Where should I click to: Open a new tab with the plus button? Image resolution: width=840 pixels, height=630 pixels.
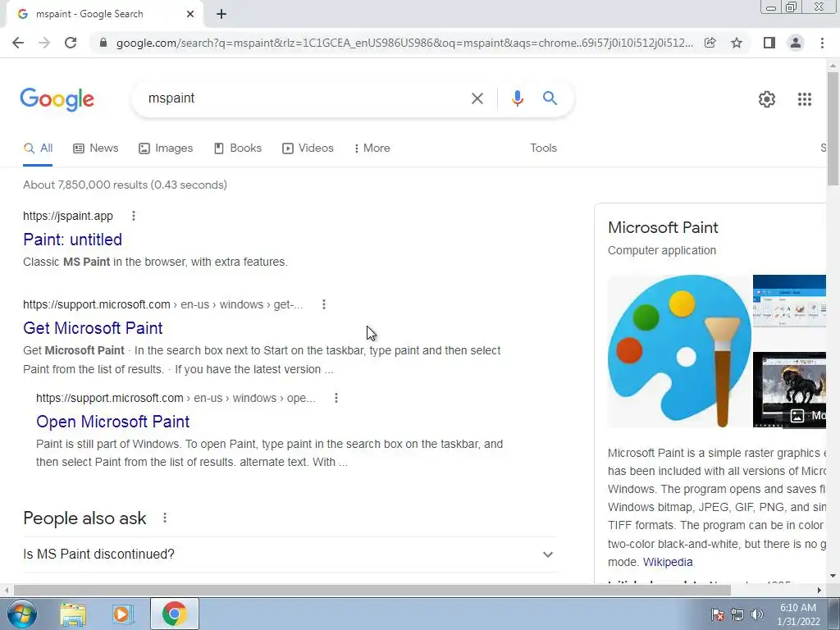pos(221,14)
